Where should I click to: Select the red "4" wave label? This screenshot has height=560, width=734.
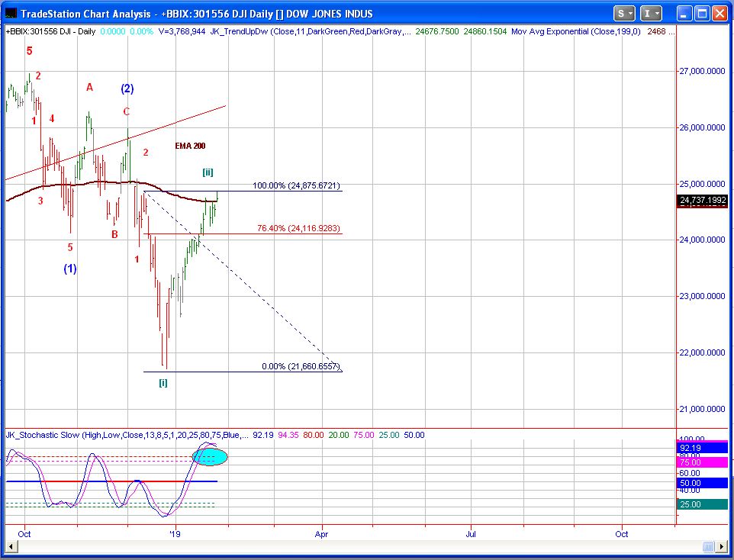click(51, 118)
